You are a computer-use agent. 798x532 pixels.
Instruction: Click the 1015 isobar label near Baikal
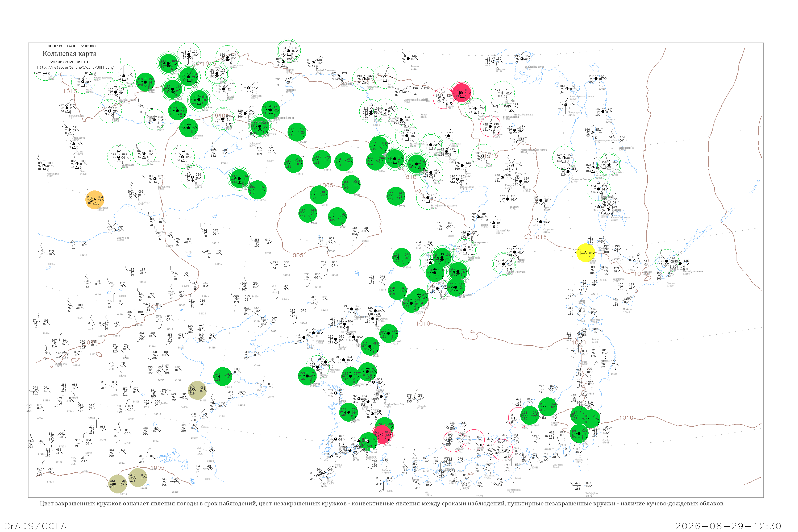[x=70, y=91]
